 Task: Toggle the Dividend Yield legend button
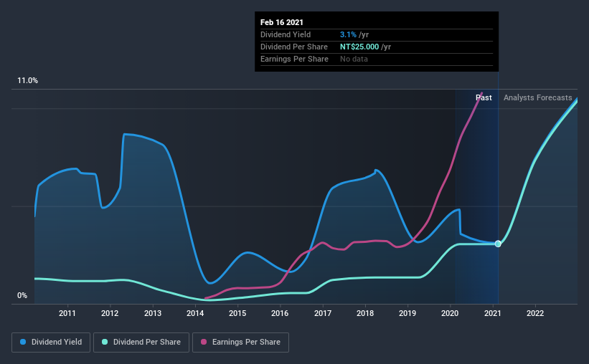(x=51, y=343)
